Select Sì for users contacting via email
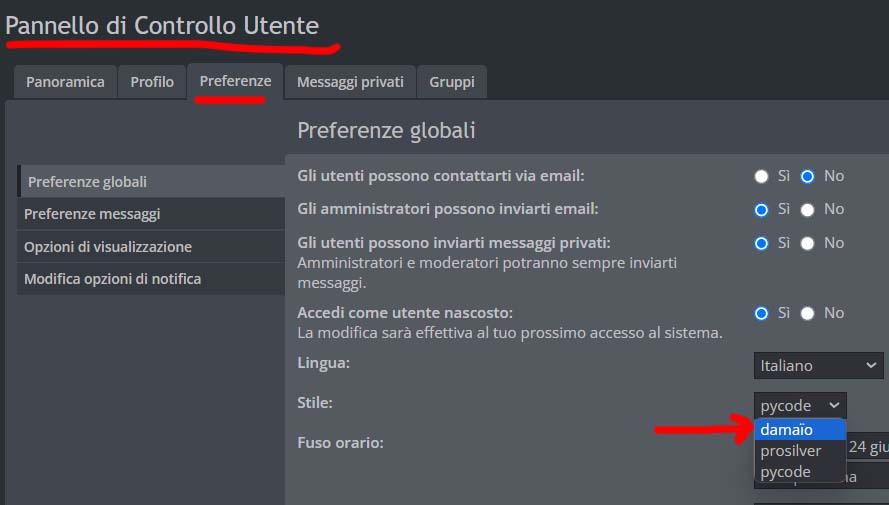This screenshot has width=889, height=505. [761, 176]
